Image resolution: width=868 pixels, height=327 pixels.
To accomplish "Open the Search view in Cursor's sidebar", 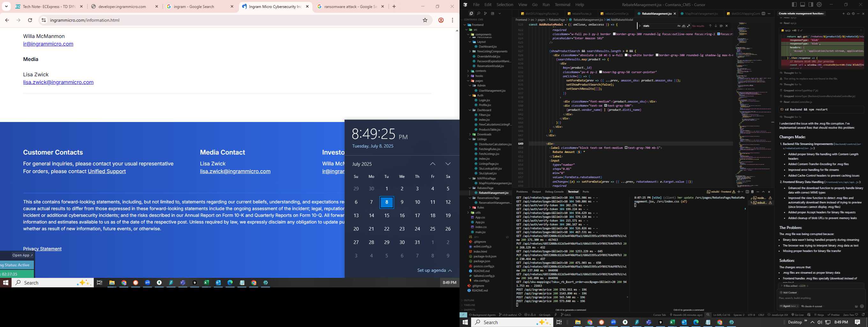I will 478,13.
